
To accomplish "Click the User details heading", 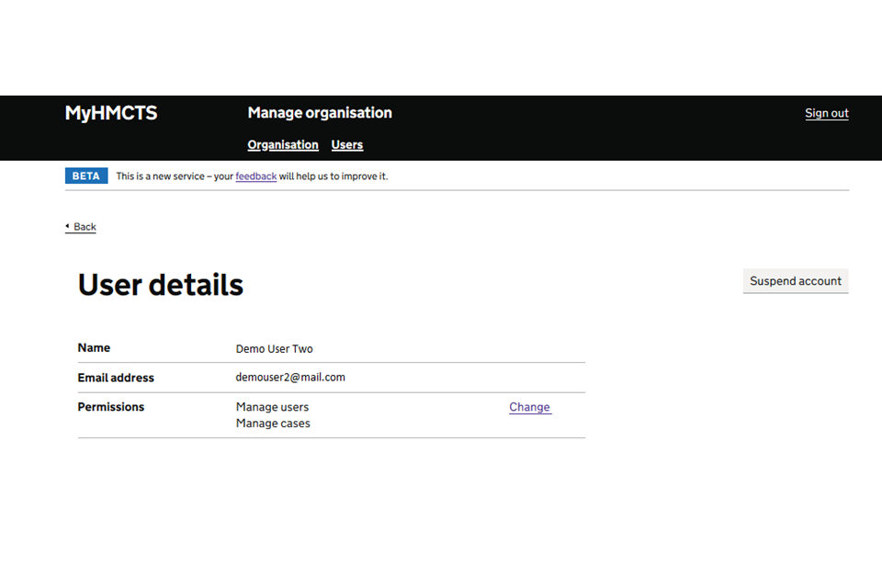I will click(161, 285).
